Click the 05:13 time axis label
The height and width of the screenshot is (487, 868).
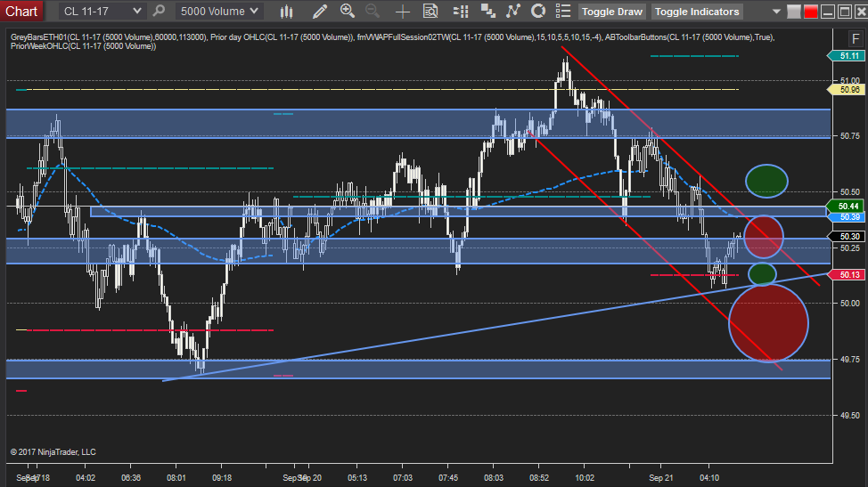[357, 477]
